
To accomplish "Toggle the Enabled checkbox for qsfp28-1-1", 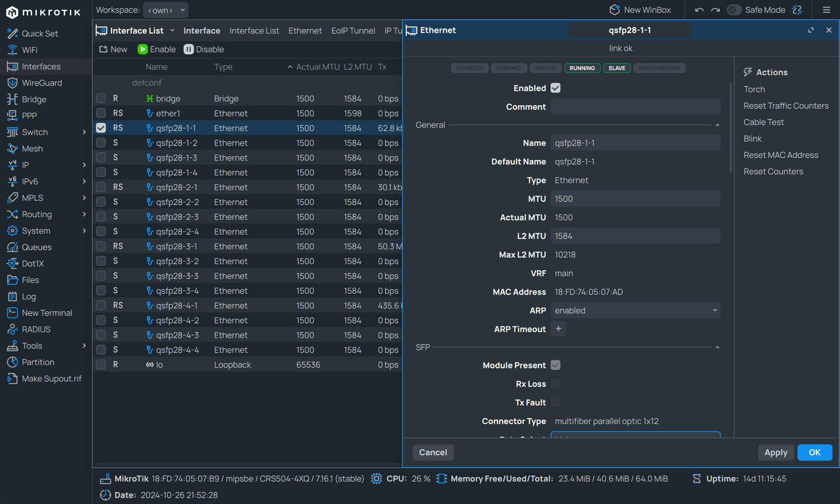I will click(x=556, y=88).
